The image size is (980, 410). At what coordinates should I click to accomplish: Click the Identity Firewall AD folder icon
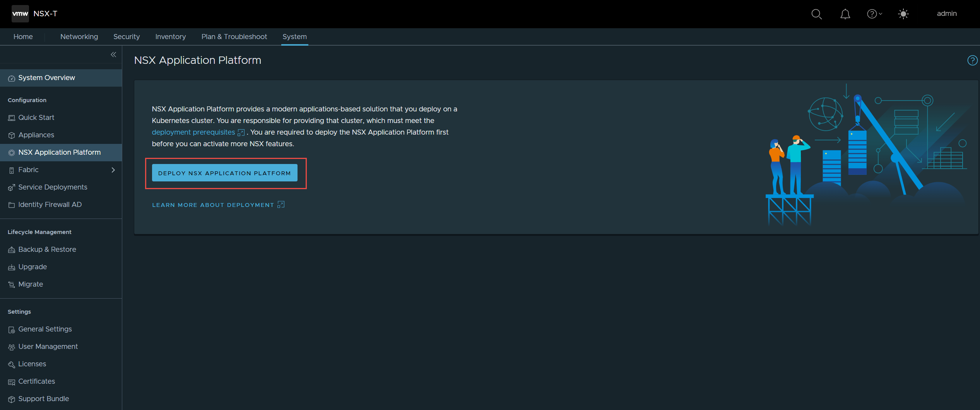click(12, 205)
